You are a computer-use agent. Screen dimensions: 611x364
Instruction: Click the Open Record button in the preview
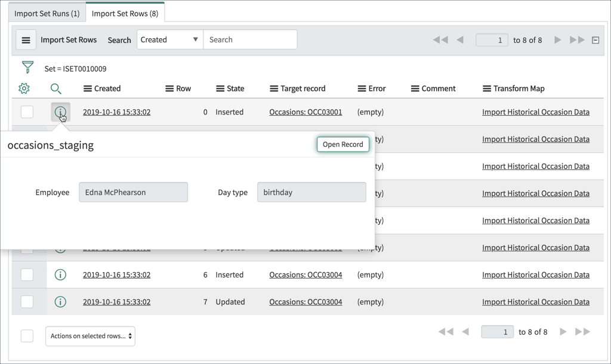(342, 144)
